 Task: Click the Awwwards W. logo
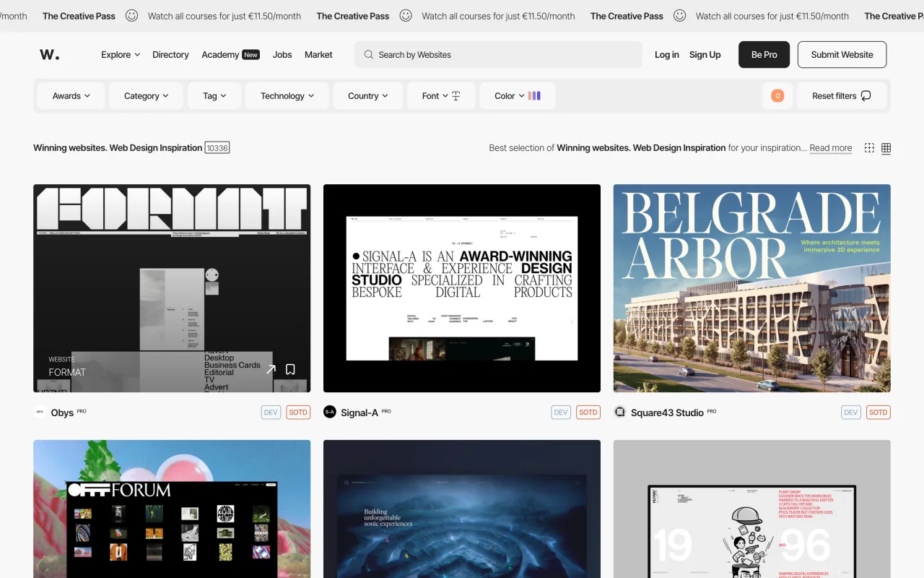pos(49,54)
